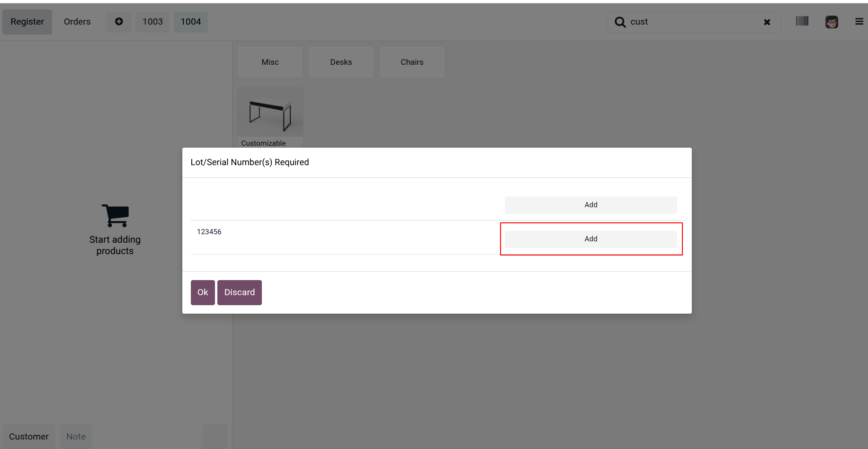Click Add next to lot 123456

[x=591, y=239]
